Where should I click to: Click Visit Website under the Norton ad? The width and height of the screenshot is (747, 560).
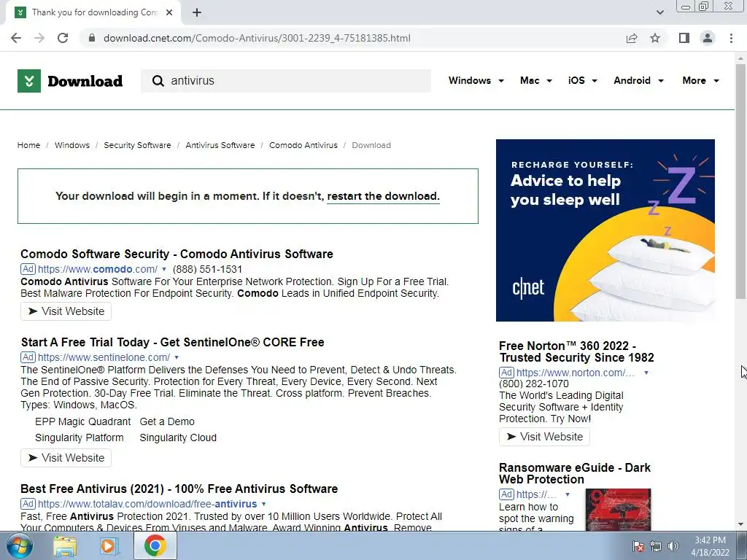click(x=544, y=437)
